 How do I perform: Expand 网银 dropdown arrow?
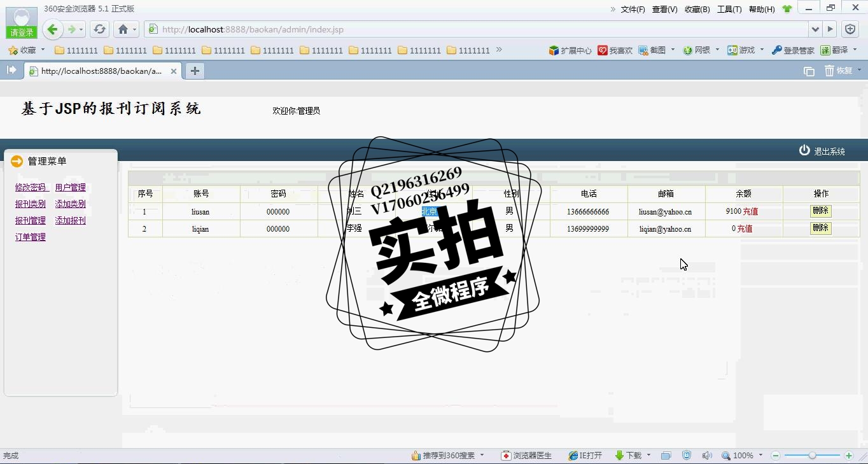coord(717,50)
